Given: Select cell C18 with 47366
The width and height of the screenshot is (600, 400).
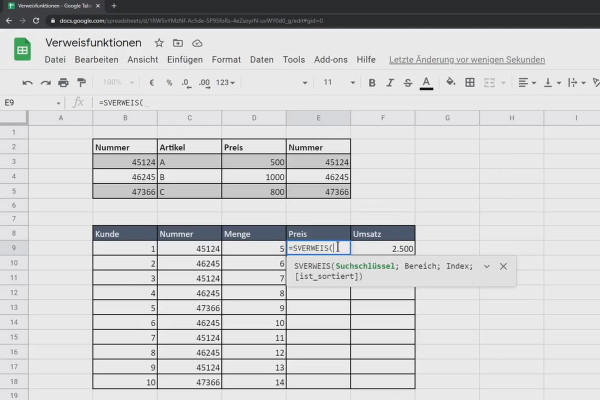Looking at the screenshot, I should pos(189,382).
